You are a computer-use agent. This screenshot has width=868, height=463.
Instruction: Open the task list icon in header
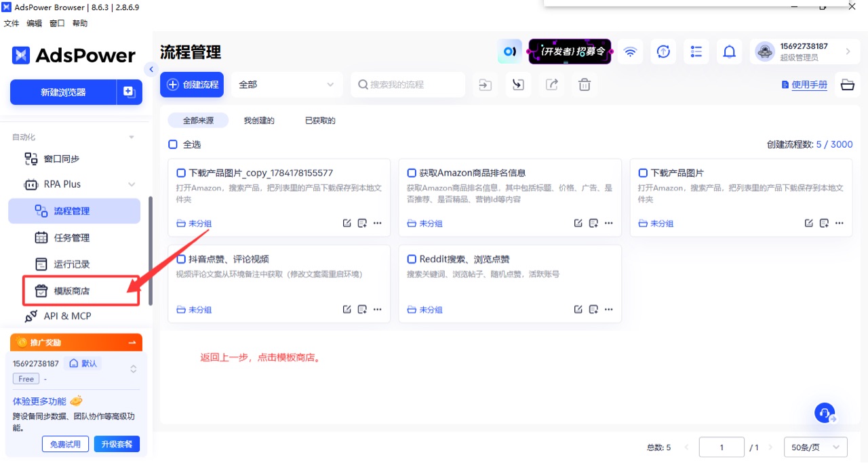pos(696,52)
